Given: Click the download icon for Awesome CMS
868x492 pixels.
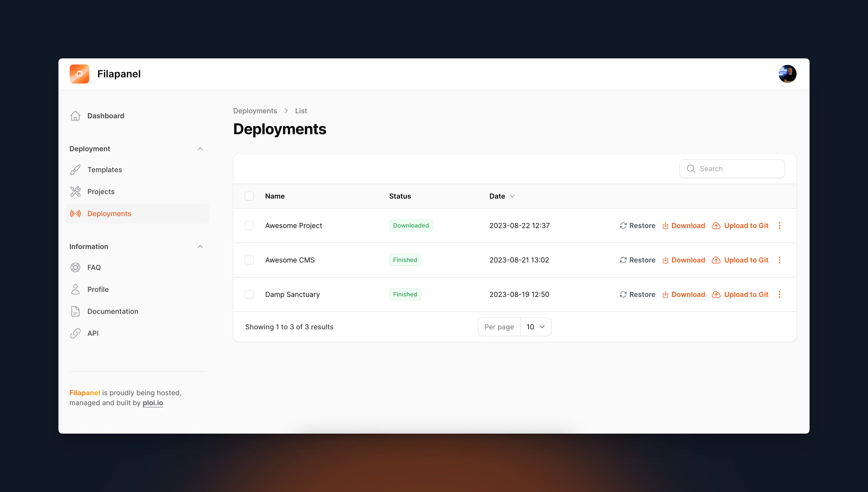Looking at the screenshot, I should pyautogui.click(x=665, y=260).
